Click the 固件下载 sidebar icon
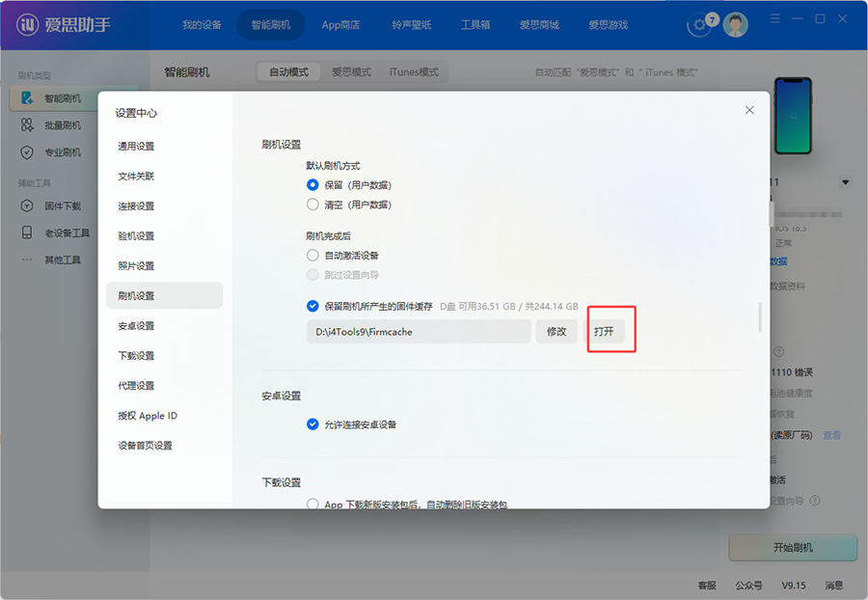Screen dimensions: 868x600 point(27,205)
